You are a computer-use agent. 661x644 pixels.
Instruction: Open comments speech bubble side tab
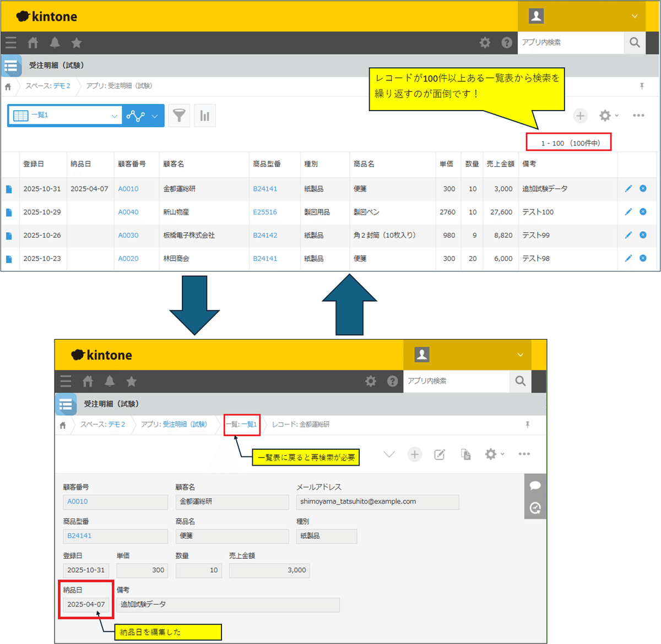535,485
